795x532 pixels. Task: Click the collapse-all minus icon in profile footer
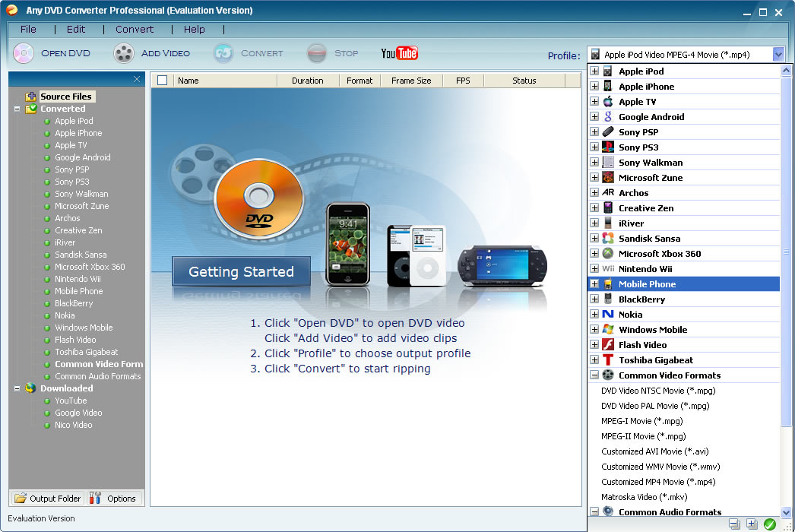click(734, 524)
